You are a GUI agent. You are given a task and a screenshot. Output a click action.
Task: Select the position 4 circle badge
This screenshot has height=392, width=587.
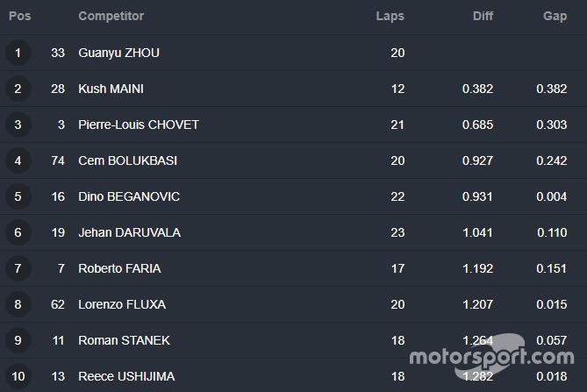[x=18, y=160]
